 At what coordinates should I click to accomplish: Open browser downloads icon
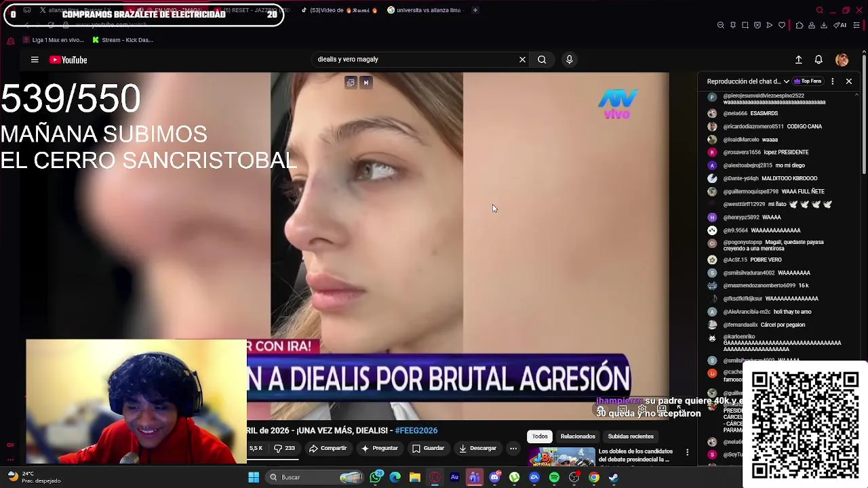824,25
